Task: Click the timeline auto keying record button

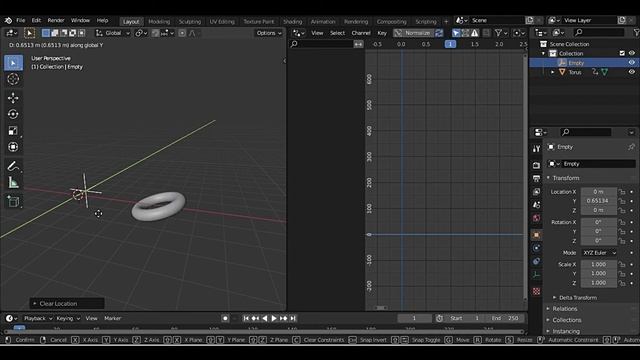Action: pyautogui.click(x=225, y=318)
